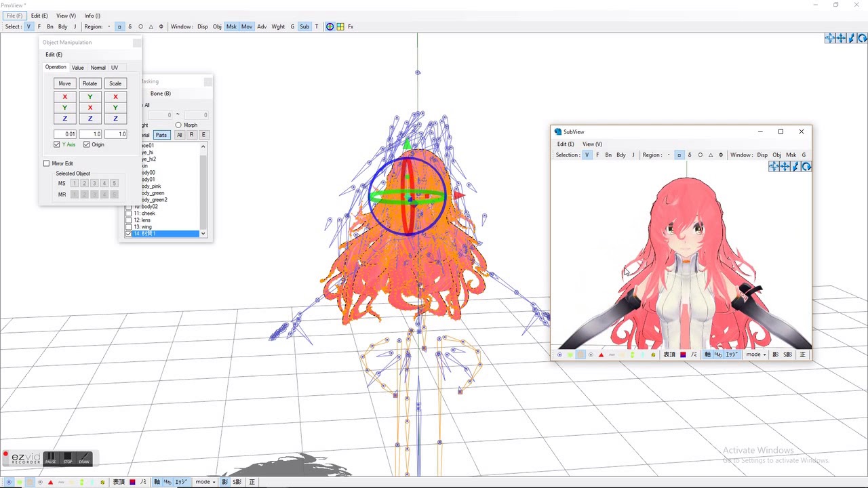
Task: Toggle the 影 shadow button in main bottom bar
Action: (x=225, y=482)
